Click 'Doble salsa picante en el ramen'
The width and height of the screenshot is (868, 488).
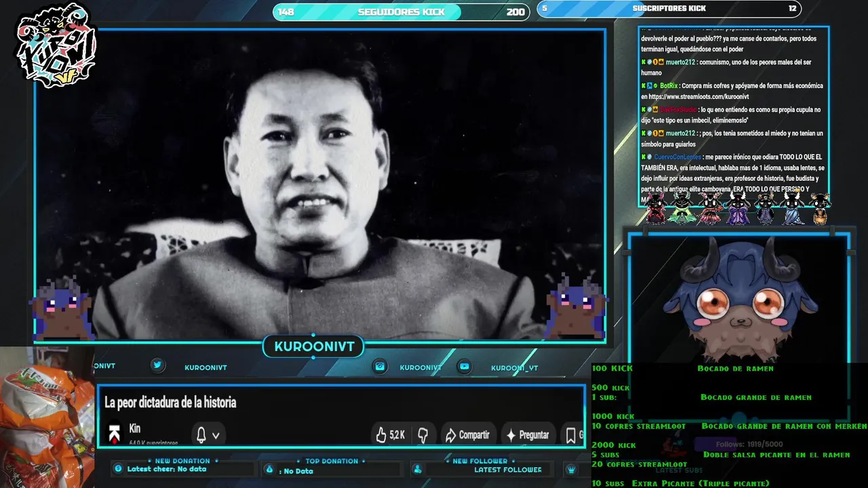click(x=776, y=455)
